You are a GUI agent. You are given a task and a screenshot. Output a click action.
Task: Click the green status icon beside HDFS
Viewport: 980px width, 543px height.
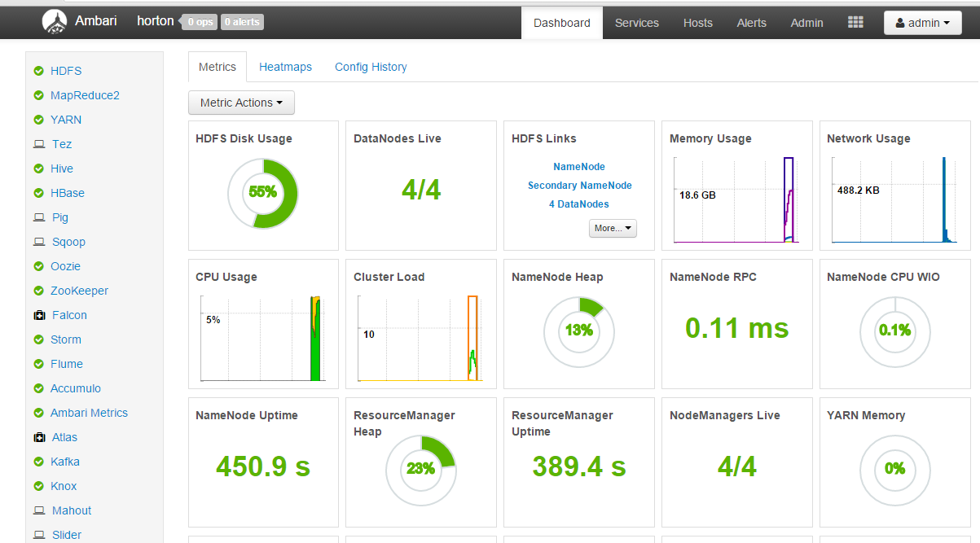(x=38, y=72)
